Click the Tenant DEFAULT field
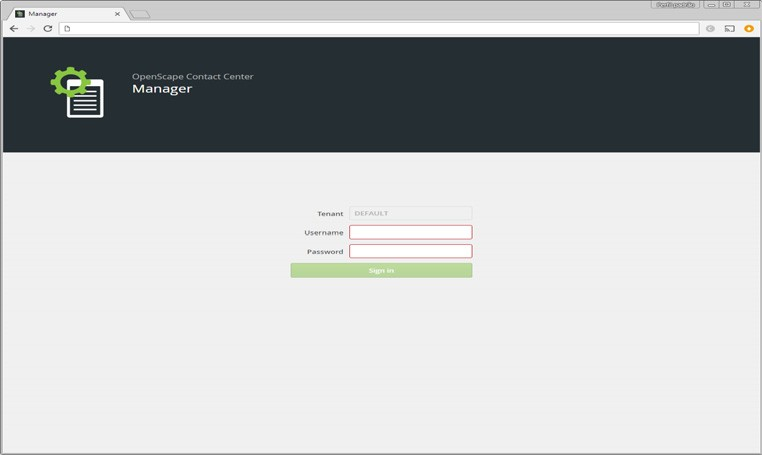762x455 pixels. [411, 213]
